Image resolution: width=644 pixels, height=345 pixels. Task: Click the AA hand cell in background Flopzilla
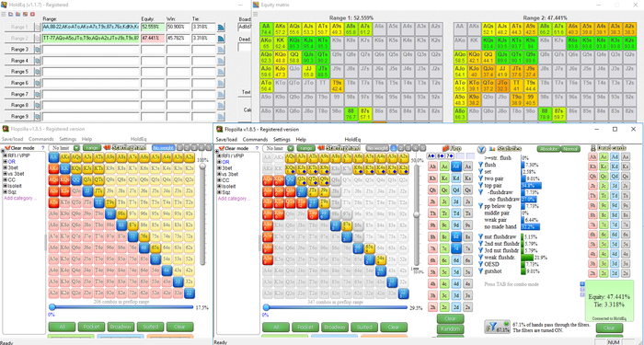tap(53, 157)
